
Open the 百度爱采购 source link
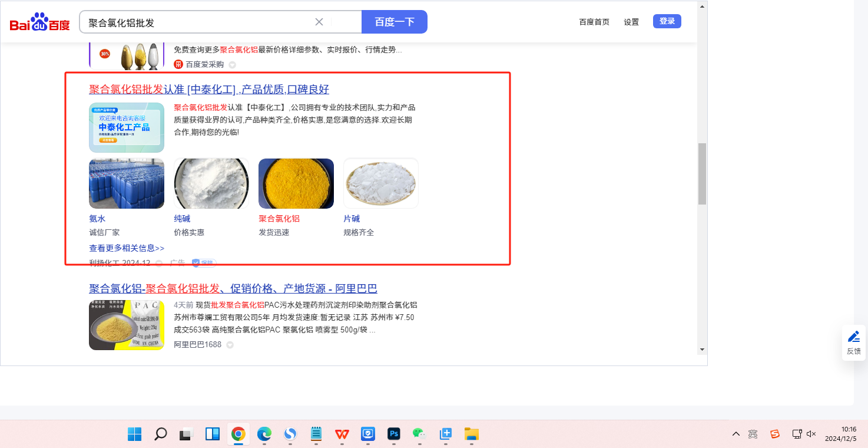[205, 64]
